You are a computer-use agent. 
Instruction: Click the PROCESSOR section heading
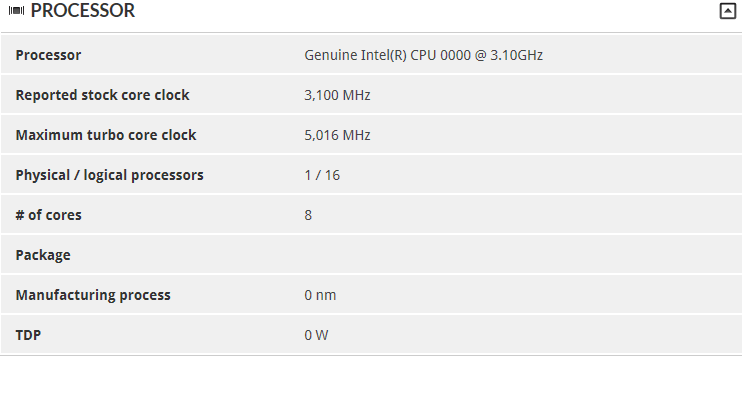(x=83, y=10)
